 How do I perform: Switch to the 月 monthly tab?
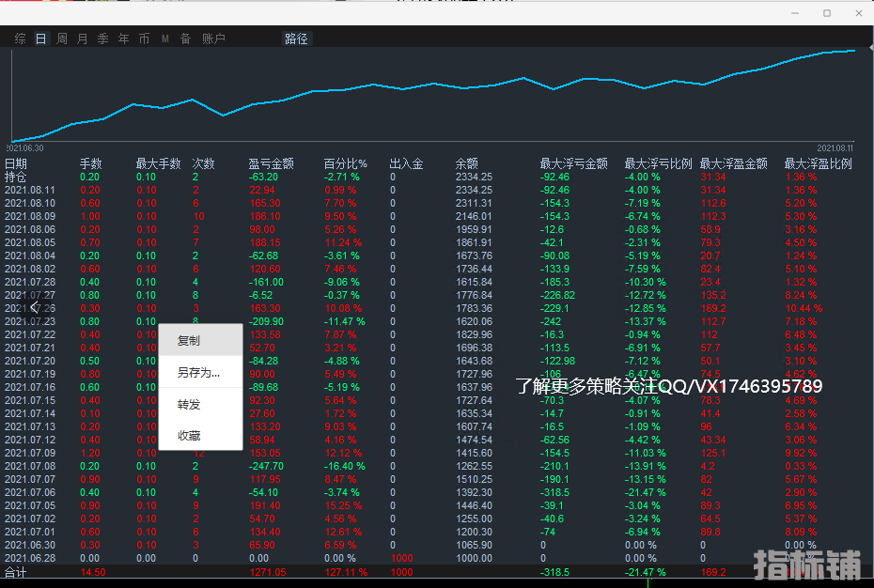coord(83,39)
